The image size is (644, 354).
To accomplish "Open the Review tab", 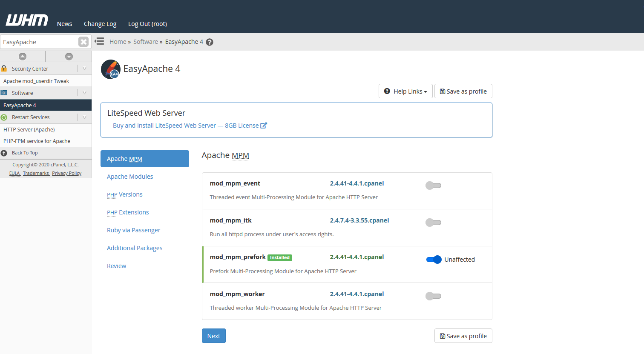I will pos(117,266).
